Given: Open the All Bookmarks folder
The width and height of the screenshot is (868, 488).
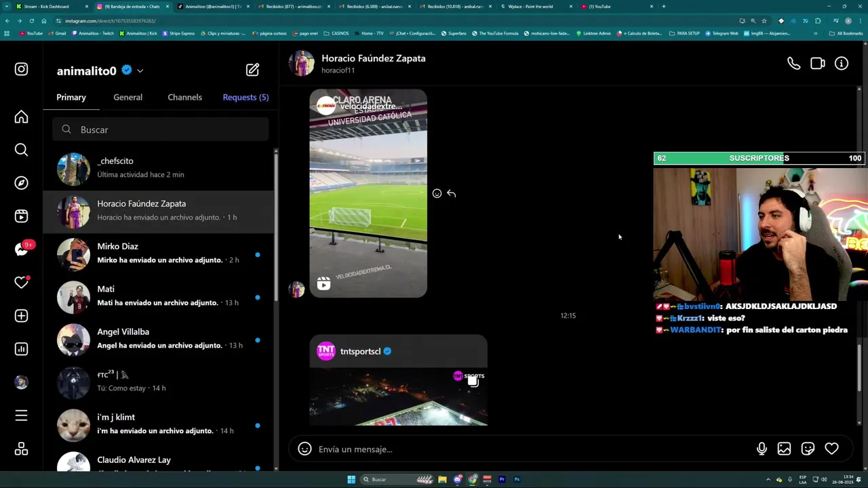Looking at the screenshot, I should tap(846, 33).
